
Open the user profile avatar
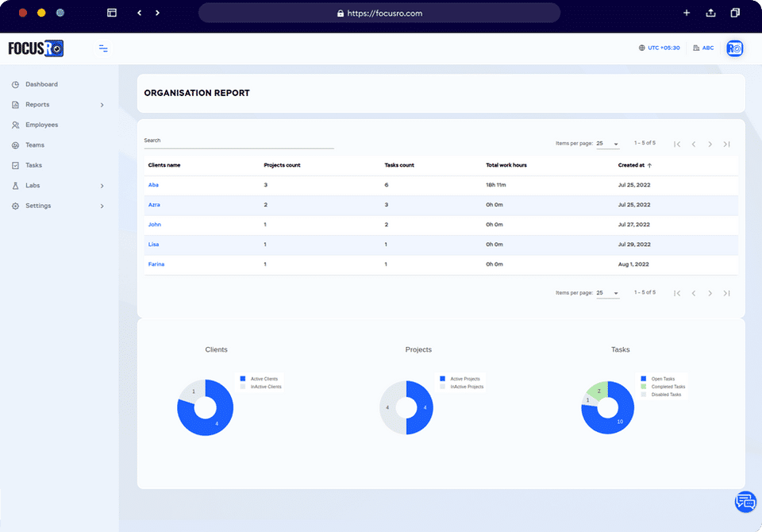pyautogui.click(x=734, y=48)
